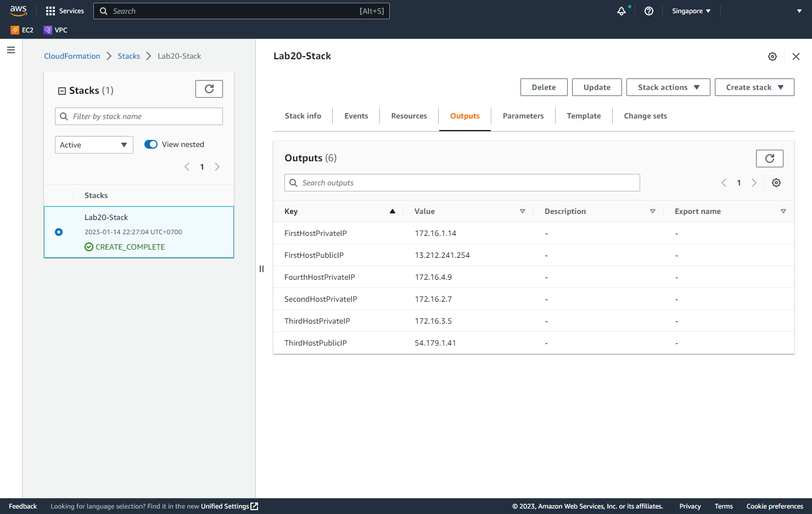Screen dimensions: 812x514
Task: Refresh the Stacks list
Action: (x=209, y=89)
